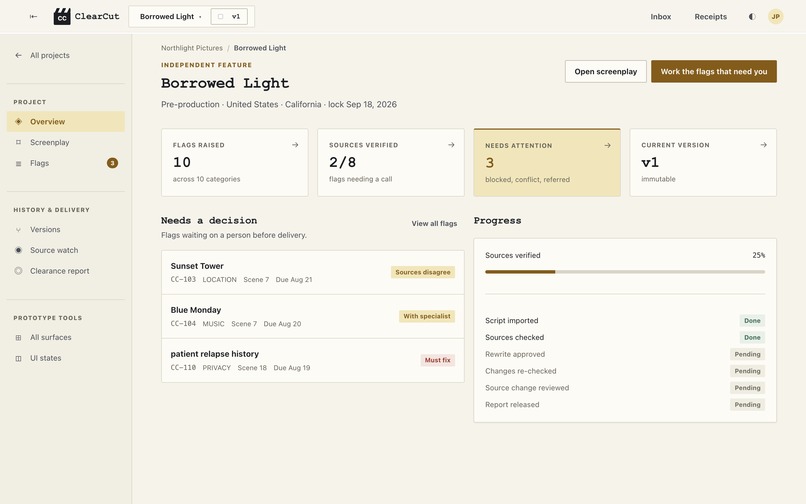Open the patient relapse history flag

[313, 360]
